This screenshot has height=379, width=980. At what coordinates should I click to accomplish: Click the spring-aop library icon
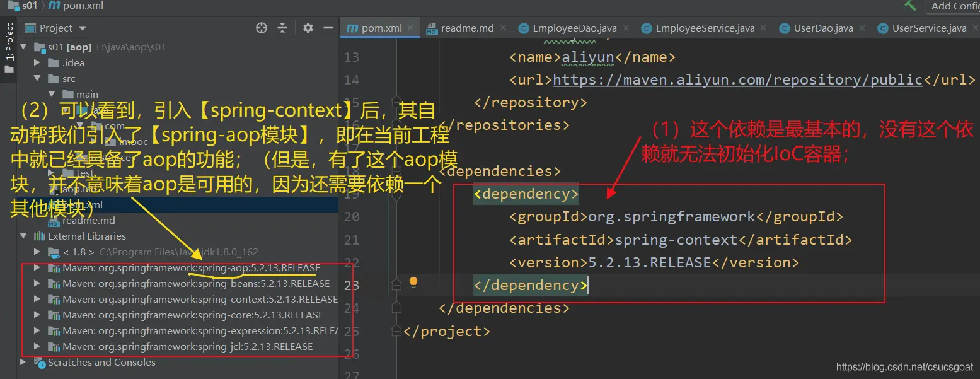coord(54,268)
